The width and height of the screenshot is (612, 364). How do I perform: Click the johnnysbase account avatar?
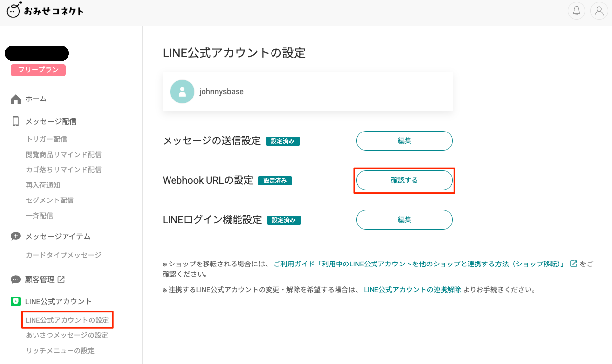pos(182,91)
